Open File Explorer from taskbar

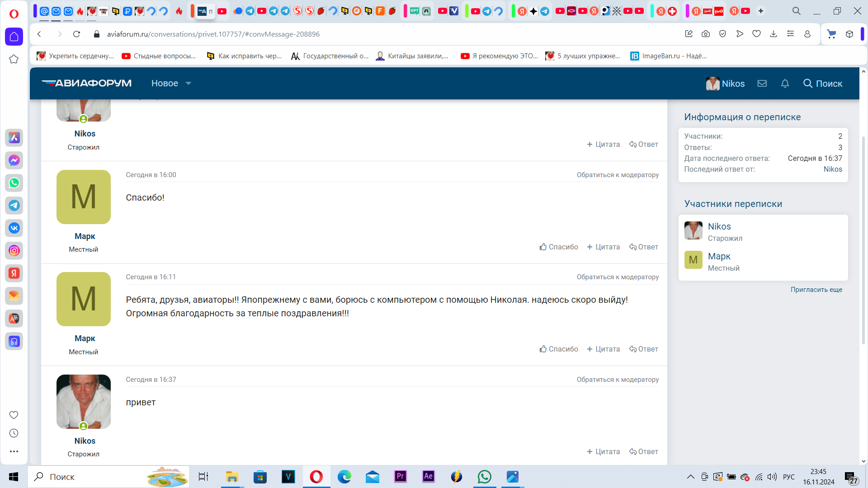[x=232, y=477]
